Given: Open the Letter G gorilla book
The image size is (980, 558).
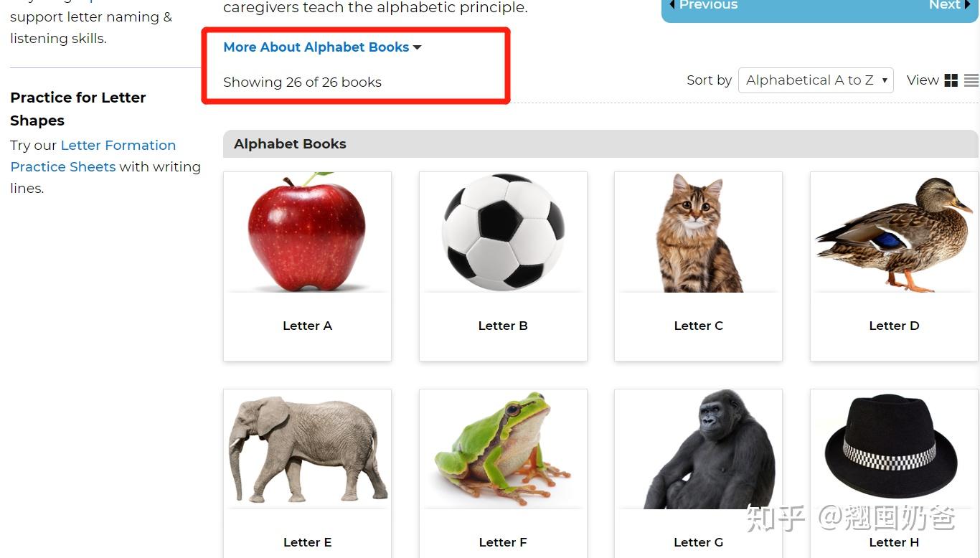Looking at the screenshot, I should (698, 473).
